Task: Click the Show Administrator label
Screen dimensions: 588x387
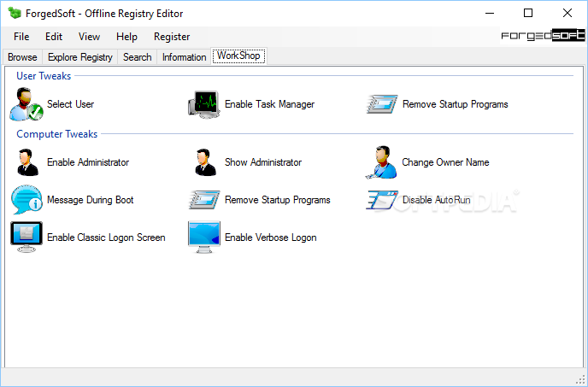Action: (x=263, y=162)
